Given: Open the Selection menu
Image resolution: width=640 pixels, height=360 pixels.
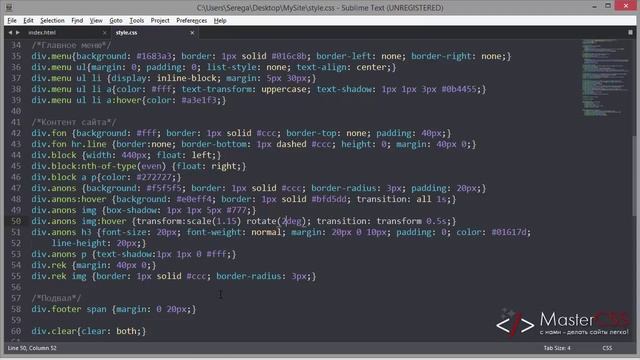Looking at the screenshot, I should click(x=52, y=20).
